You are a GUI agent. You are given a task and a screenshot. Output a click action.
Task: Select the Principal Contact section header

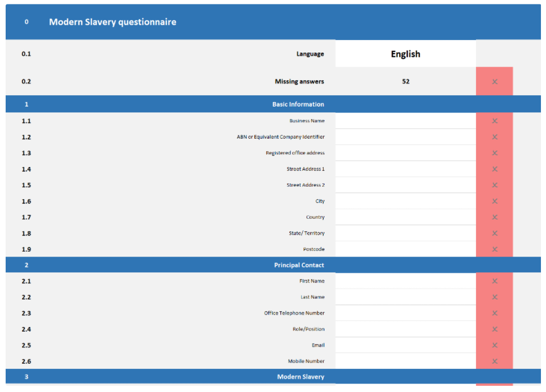299,265
